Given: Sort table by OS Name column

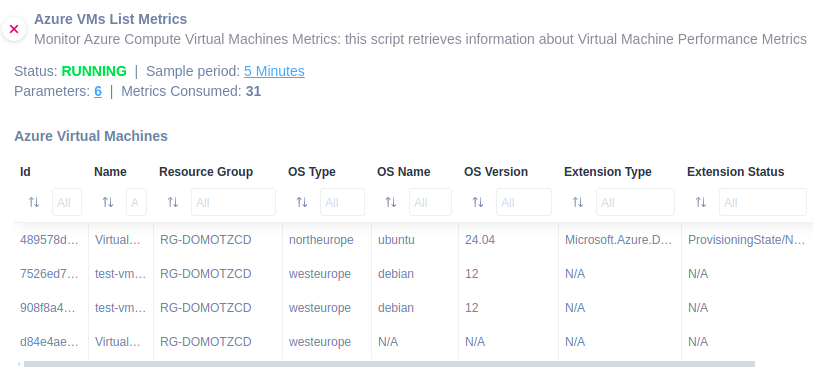Looking at the screenshot, I should coord(391,202).
